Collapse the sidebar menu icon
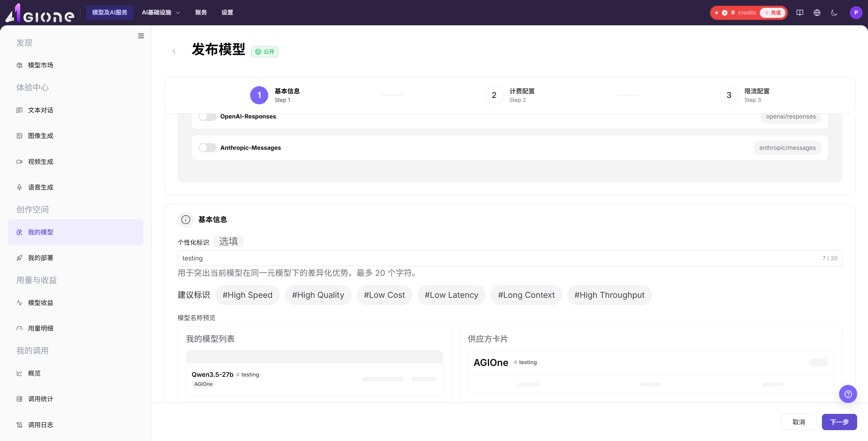Screen dimensions: 868x441 pyautogui.click(x=141, y=36)
